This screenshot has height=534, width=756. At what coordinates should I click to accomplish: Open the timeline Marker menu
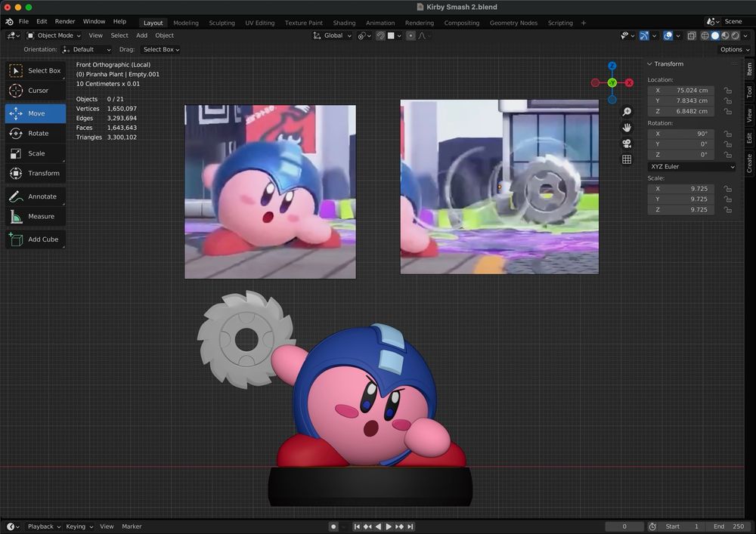pyautogui.click(x=132, y=526)
